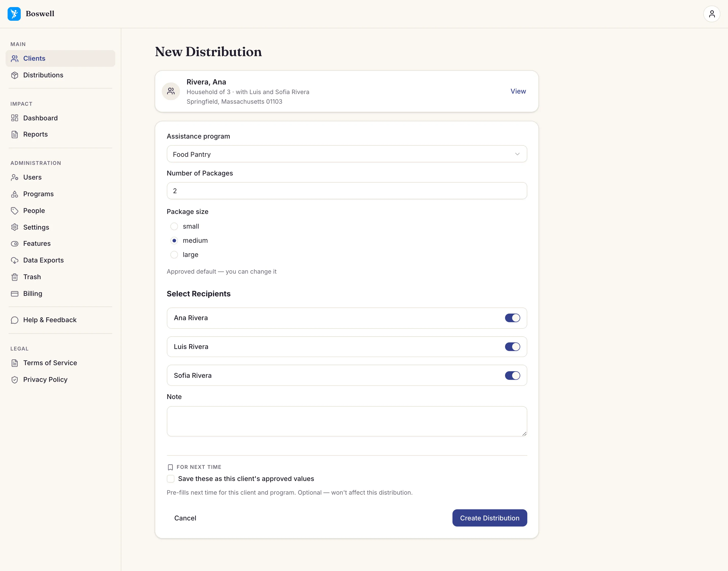Toggle off Sofia Rivera as recipient
The image size is (728, 571).
tap(512, 376)
